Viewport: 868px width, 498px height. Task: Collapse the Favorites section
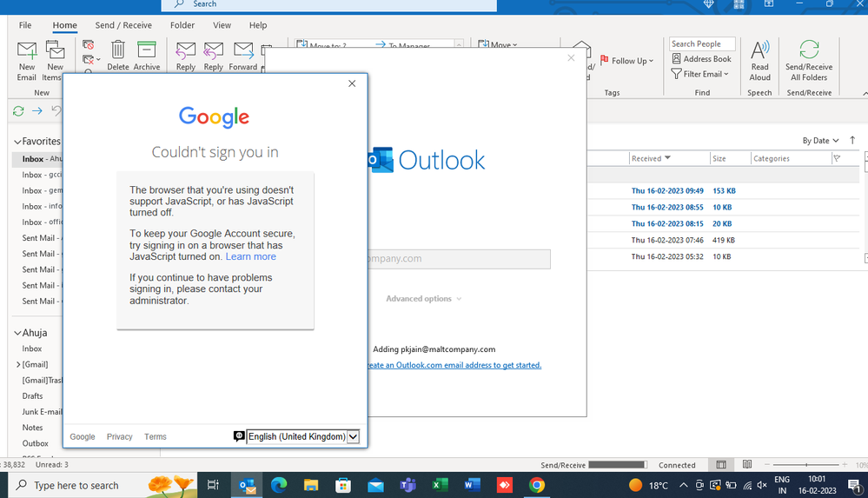coord(17,142)
